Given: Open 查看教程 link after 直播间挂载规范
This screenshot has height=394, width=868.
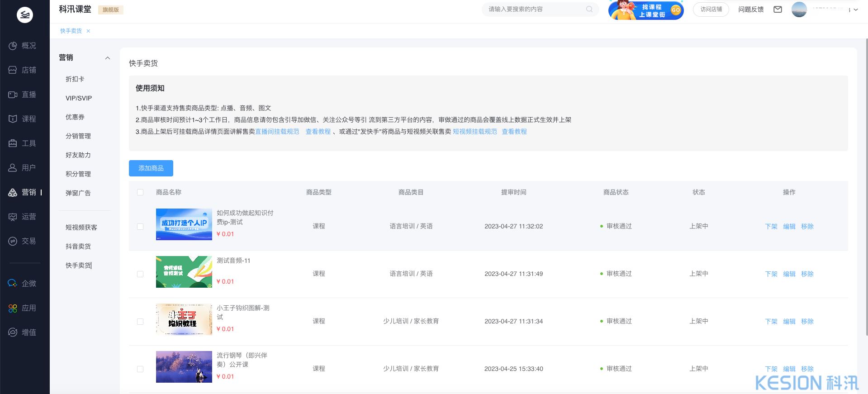Looking at the screenshot, I should (x=318, y=132).
